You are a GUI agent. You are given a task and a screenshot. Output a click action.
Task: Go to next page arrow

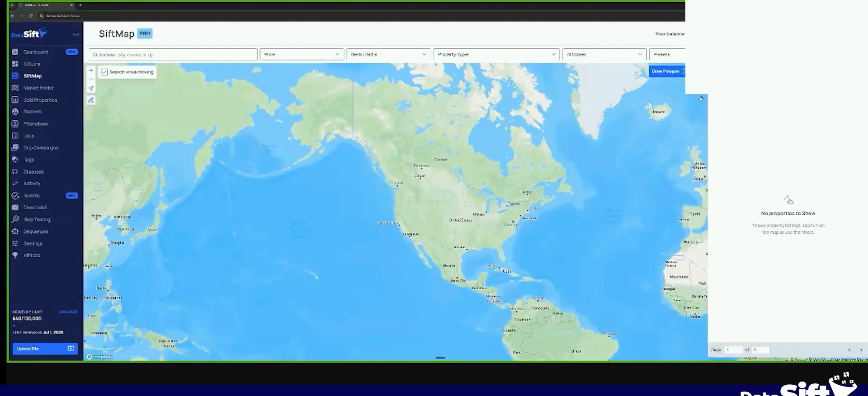point(861,350)
